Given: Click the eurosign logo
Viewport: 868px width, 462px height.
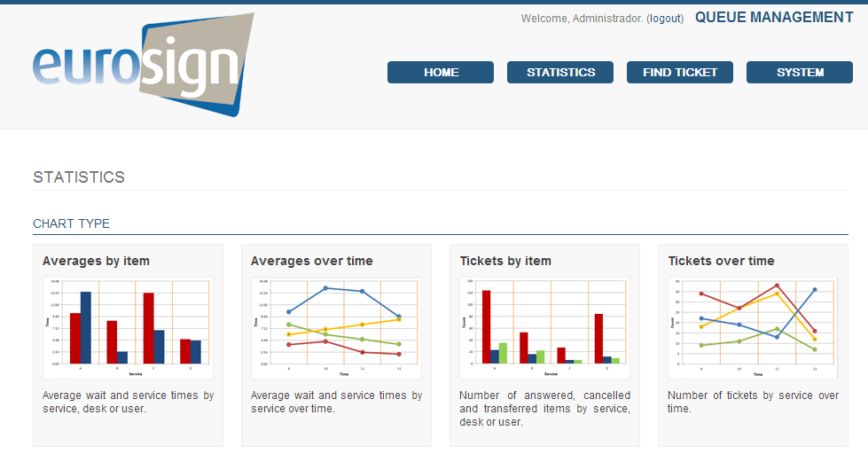Looking at the screenshot, I should [142, 67].
